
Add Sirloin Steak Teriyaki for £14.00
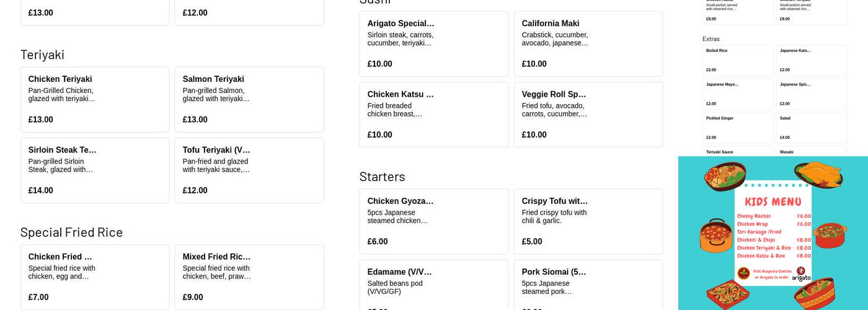point(95,170)
